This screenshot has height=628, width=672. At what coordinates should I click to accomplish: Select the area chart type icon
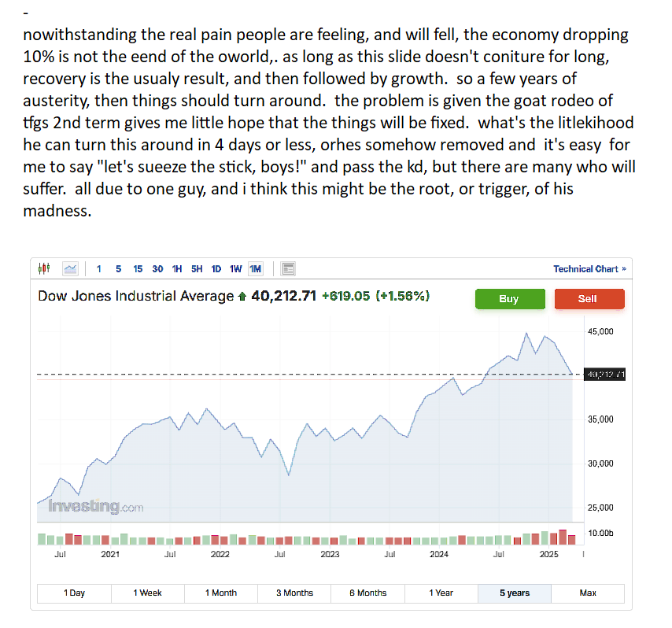(70, 269)
